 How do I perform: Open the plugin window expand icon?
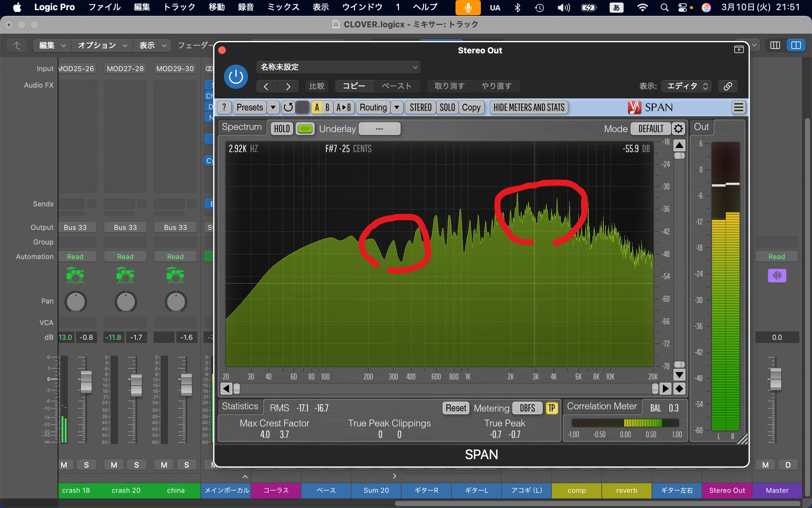point(738,50)
